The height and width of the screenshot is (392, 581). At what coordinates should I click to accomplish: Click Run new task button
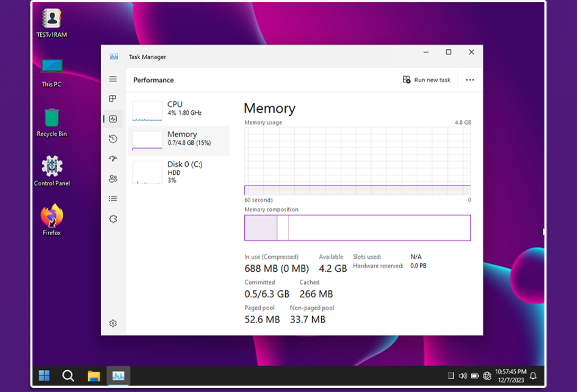pyautogui.click(x=427, y=80)
